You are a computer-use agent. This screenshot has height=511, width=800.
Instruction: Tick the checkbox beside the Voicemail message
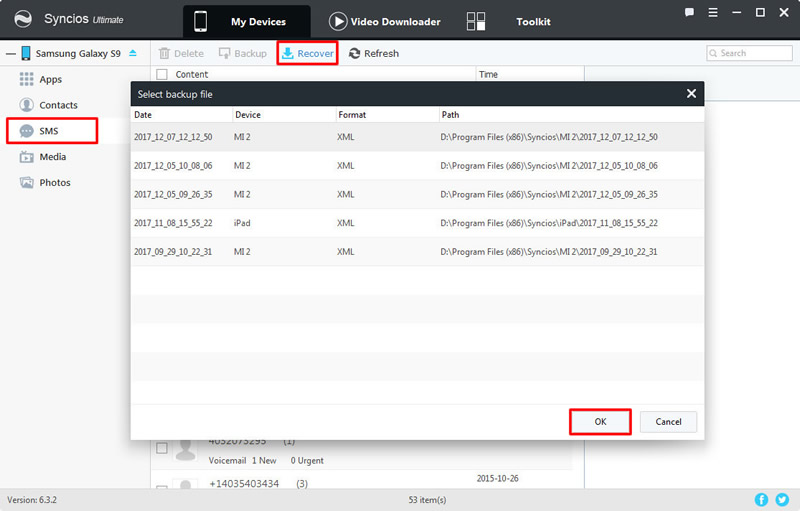point(162,448)
